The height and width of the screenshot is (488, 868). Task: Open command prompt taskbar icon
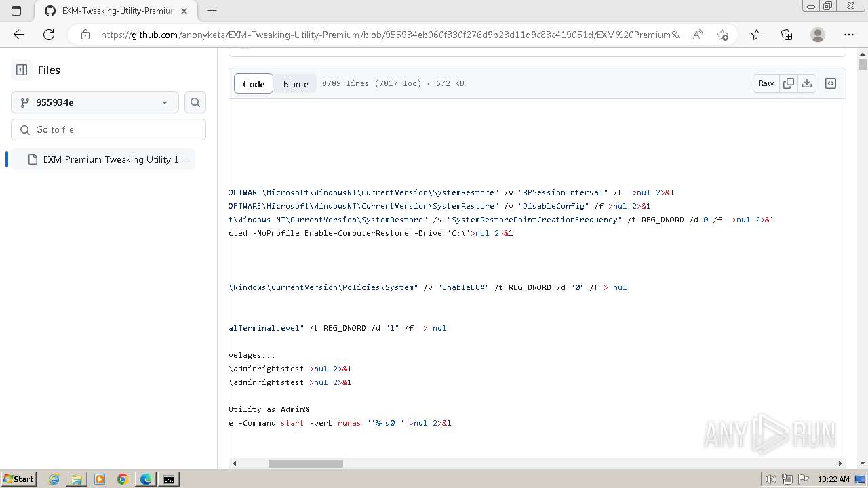coord(169,479)
